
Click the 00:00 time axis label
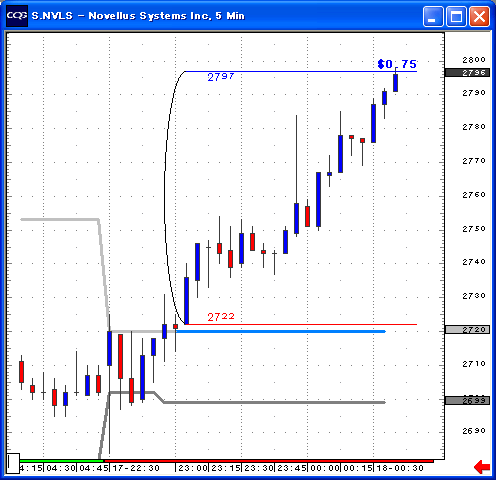(x=325, y=468)
